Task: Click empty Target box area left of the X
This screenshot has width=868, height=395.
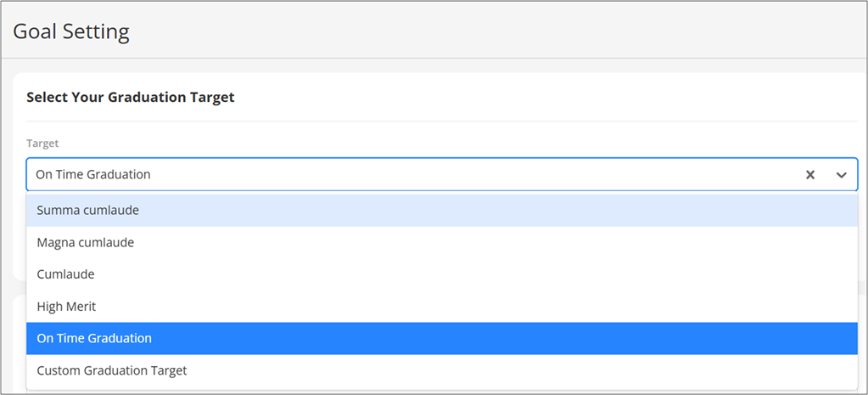Action: pos(509,175)
